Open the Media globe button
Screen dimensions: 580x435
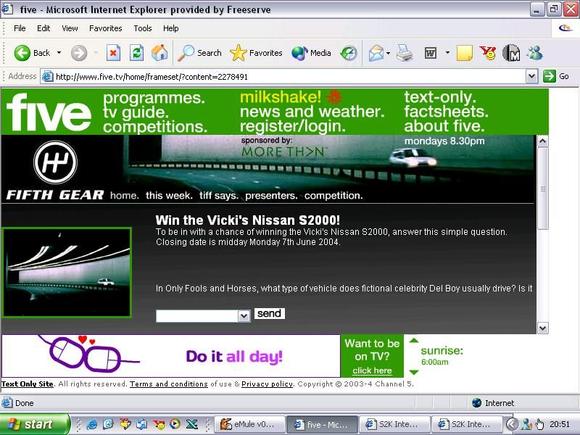pos(311,53)
